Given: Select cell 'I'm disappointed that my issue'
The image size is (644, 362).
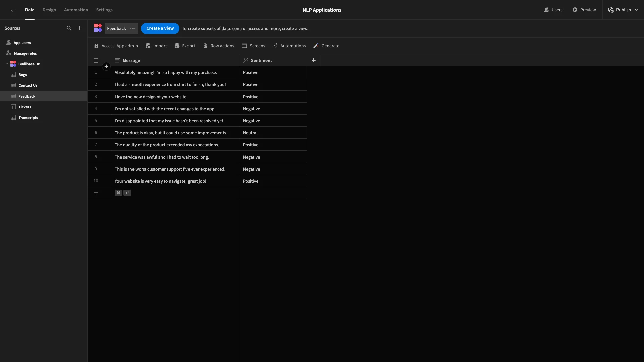Looking at the screenshot, I should coord(176,121).
